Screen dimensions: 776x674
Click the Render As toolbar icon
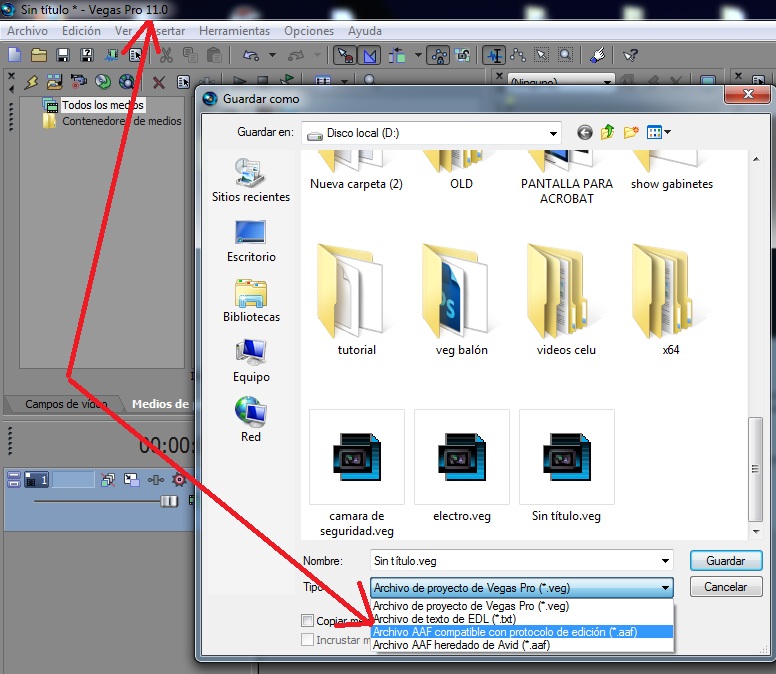[x=111, y=55]
